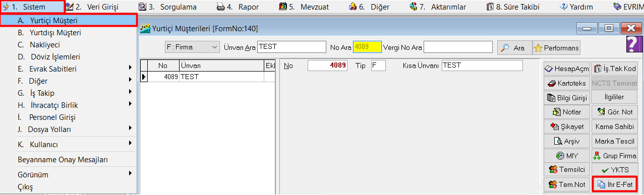Click the Bilgi Girişi button

567,97
